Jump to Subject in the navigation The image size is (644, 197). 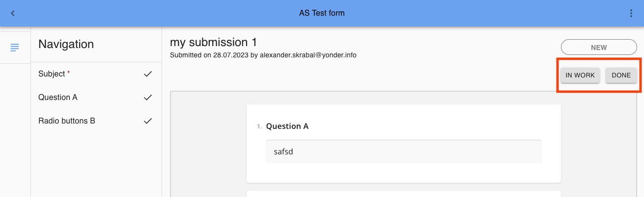pyautogui.click(x=52, y=74)
